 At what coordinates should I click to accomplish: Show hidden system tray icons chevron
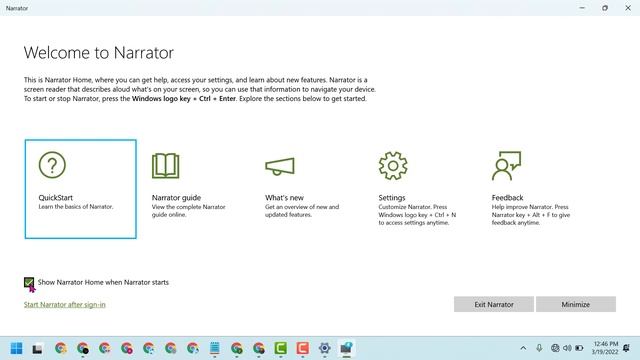click(523, 348)
